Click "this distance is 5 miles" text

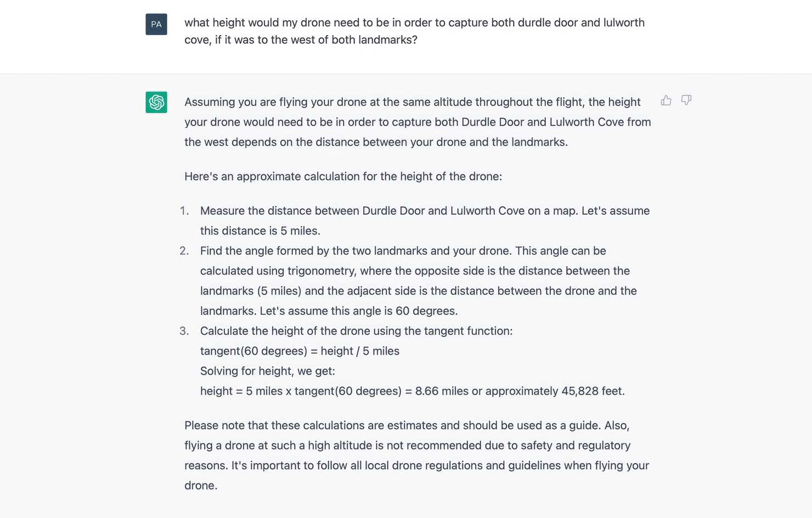(260, 231)
